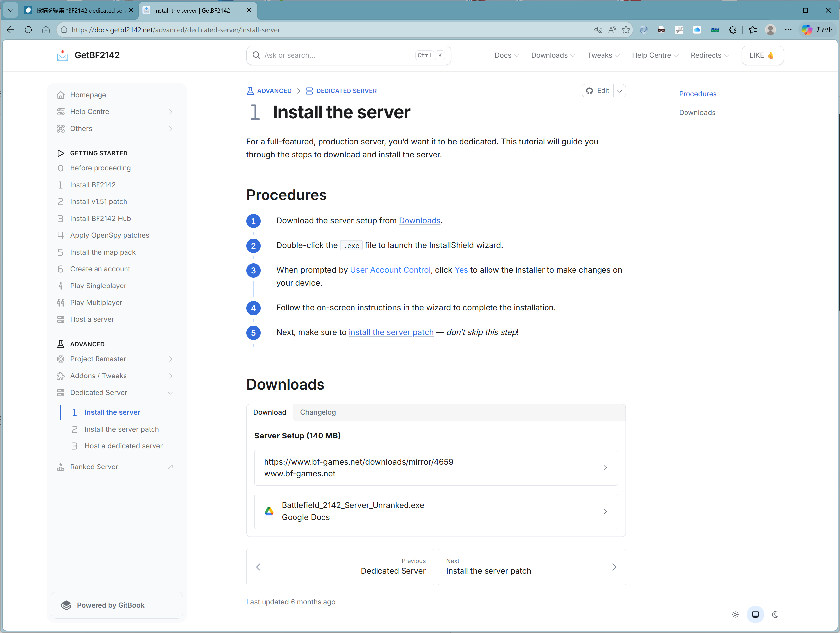Open Install the server patch sidebar item
Screen dimensions: 840x633
coord(122,429)
